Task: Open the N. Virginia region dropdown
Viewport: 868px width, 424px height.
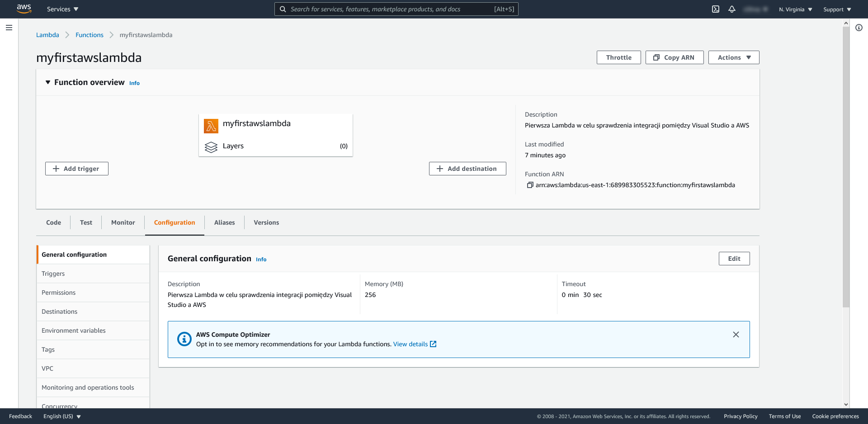Action: [796, 9]
